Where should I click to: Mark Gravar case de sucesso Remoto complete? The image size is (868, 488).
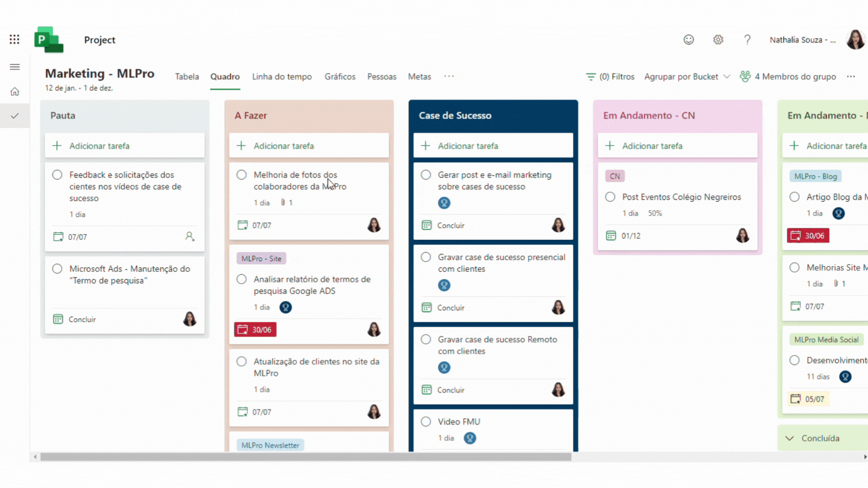pyautogui.click(x=426, y=339)
